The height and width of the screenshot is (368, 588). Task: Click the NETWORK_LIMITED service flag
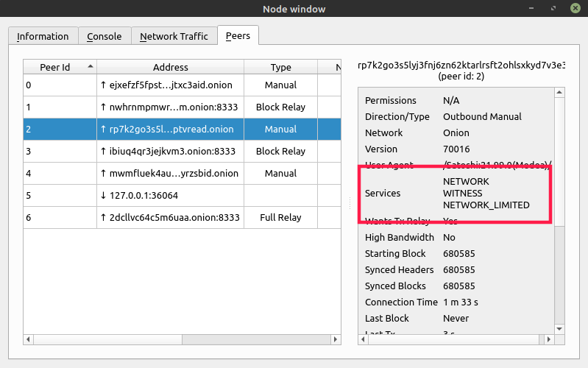click(x=486, y=205)
